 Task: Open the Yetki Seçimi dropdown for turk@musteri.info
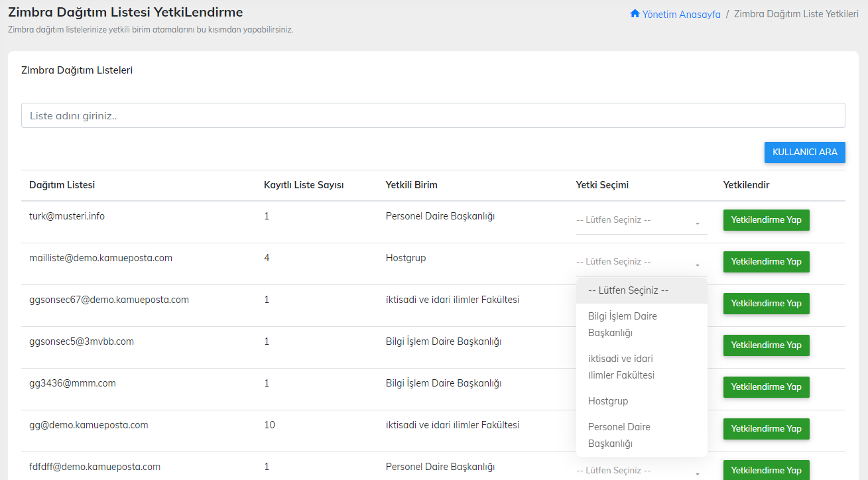(641, 221)
